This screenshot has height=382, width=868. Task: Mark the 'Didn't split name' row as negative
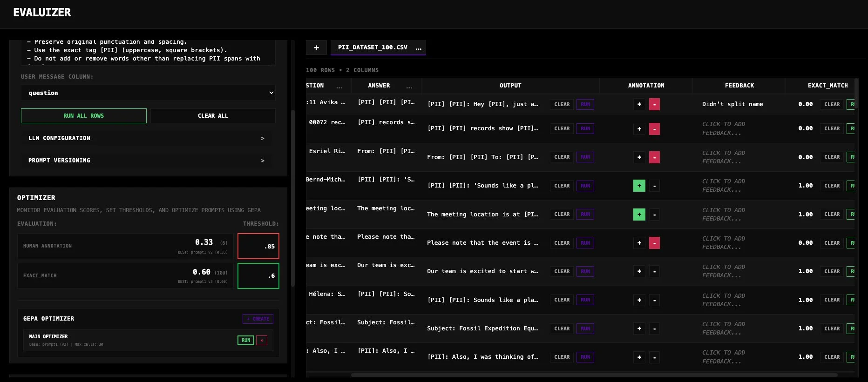[x=654, y=104]
